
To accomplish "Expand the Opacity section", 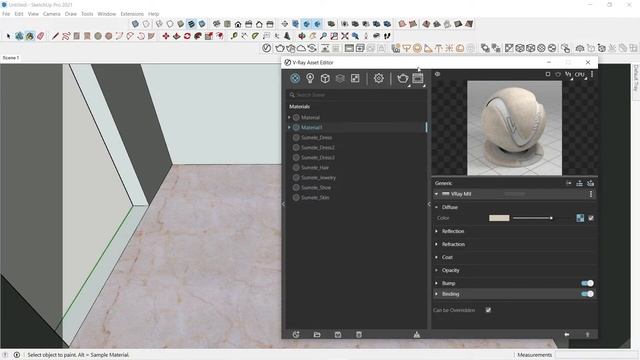I will pos(436,271).
